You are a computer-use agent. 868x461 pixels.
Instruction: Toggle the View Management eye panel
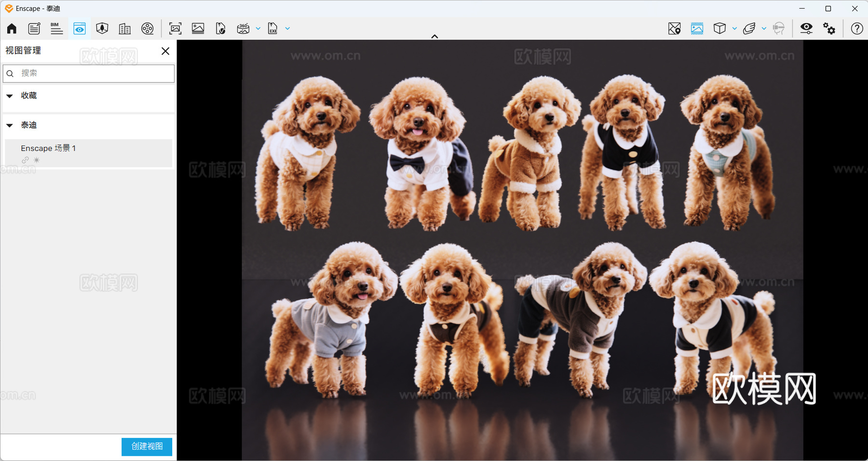(79, 28)
